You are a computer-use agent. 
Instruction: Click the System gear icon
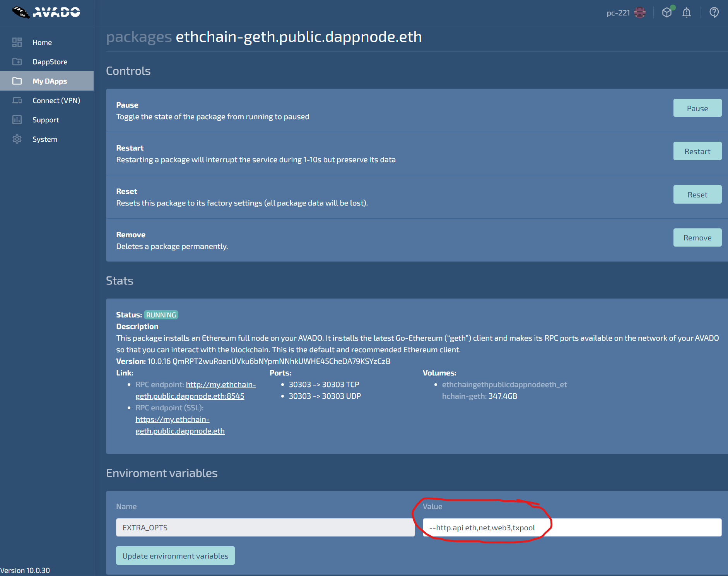[17, 139]
